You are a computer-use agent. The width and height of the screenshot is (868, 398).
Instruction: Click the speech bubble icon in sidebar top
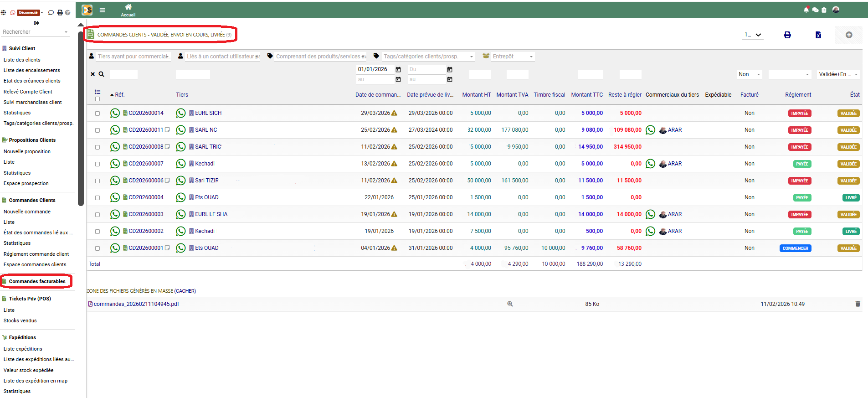click(51, 13)
